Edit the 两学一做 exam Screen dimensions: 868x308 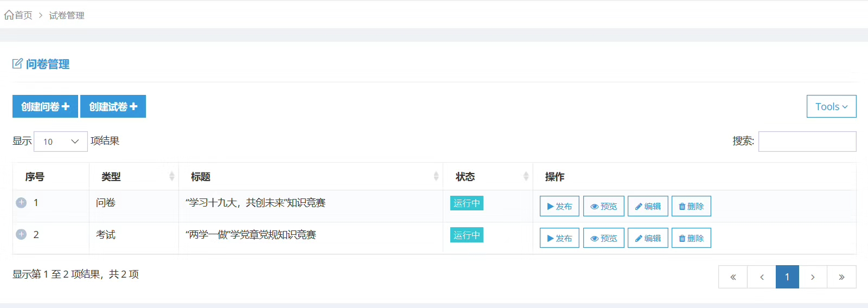[x=648, y=238]
